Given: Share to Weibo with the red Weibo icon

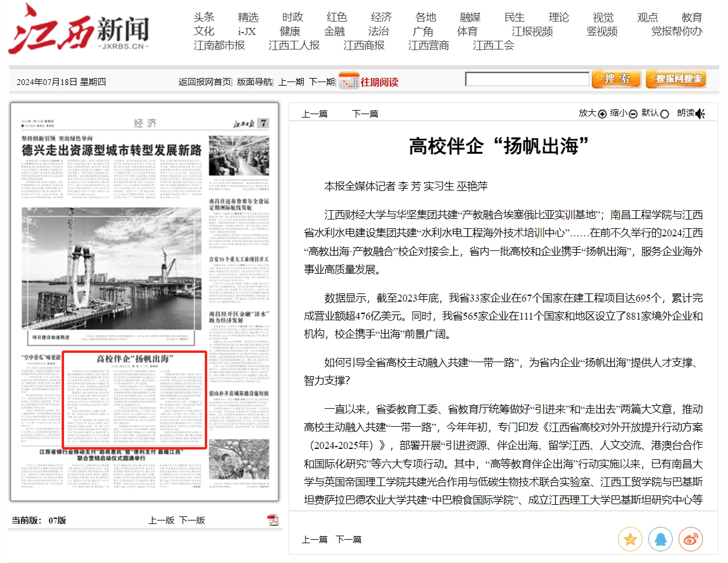Looking at the screenshot, I should click(x=690, y=540).
